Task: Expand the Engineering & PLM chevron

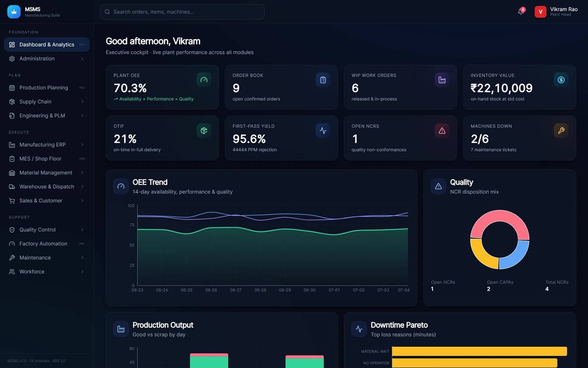Action: [82, 116]
